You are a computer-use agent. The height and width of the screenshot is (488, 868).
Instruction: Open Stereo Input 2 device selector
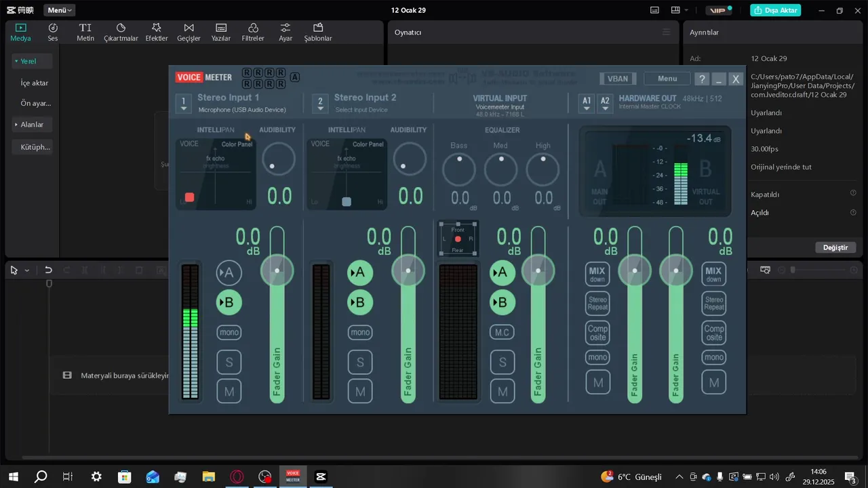click(320, 103)
